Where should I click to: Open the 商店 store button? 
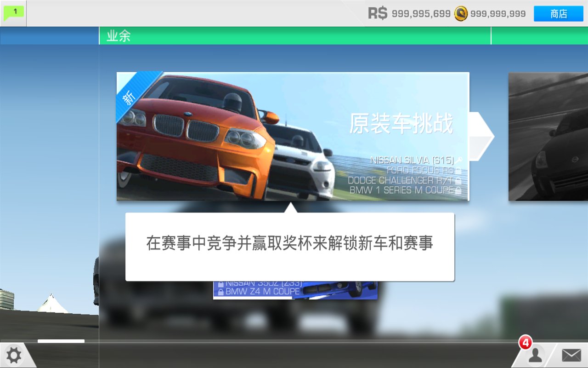click(x=559, y=14)
